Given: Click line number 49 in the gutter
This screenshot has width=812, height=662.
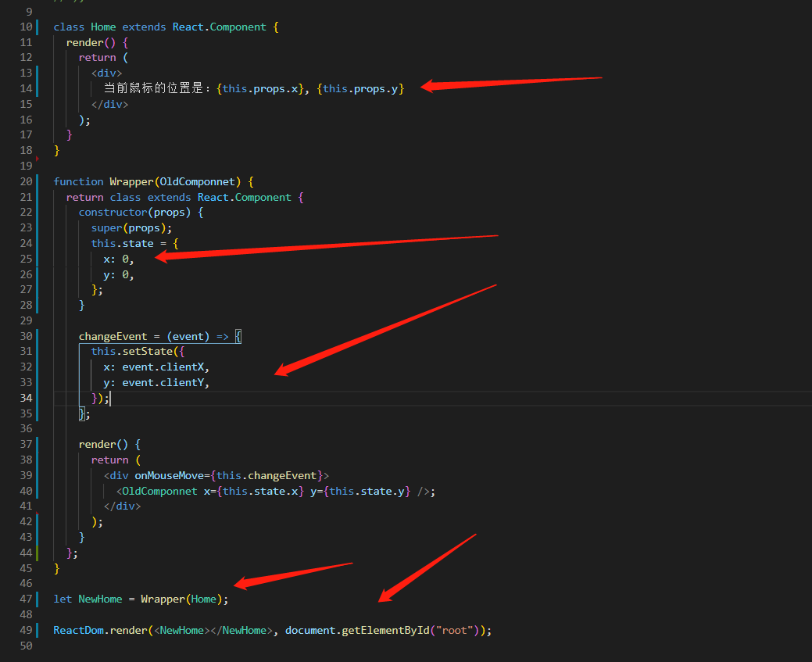Looking at the screenshot, I should click(x=25, y=630).
